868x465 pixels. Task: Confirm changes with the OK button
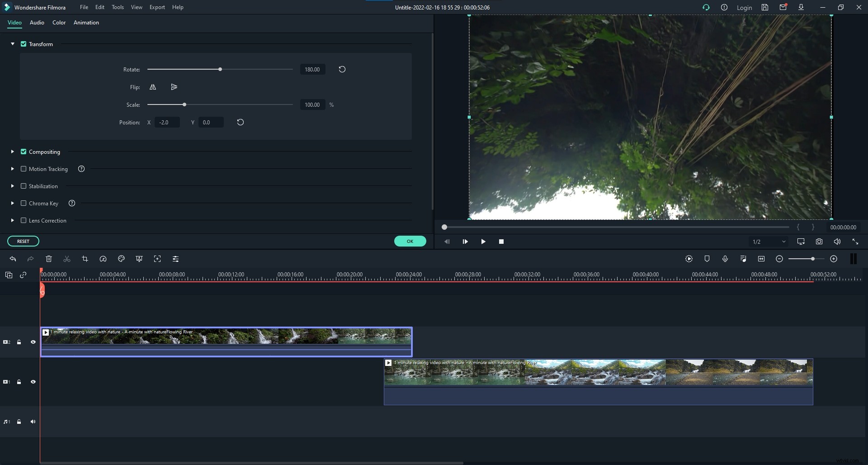click(x=410, y=241)
